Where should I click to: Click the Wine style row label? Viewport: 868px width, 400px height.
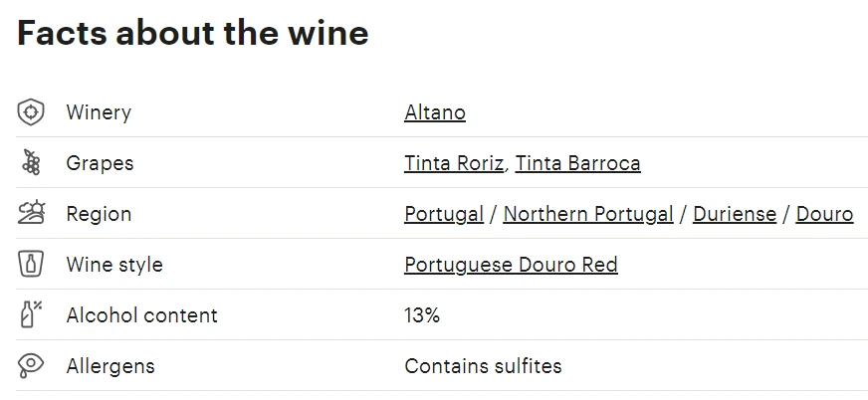(x=114, y=265)
